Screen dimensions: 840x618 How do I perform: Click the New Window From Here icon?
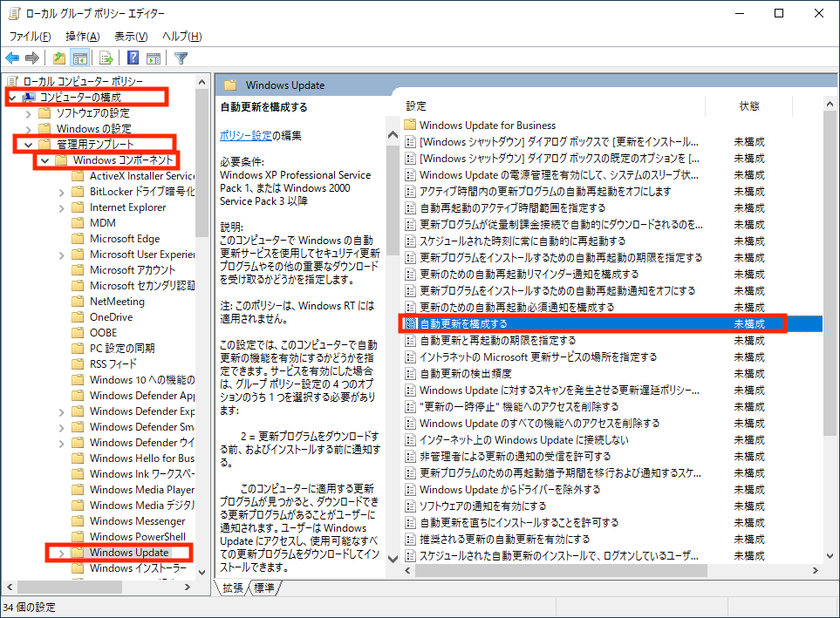pyautogui.click(x=154, y=58)
